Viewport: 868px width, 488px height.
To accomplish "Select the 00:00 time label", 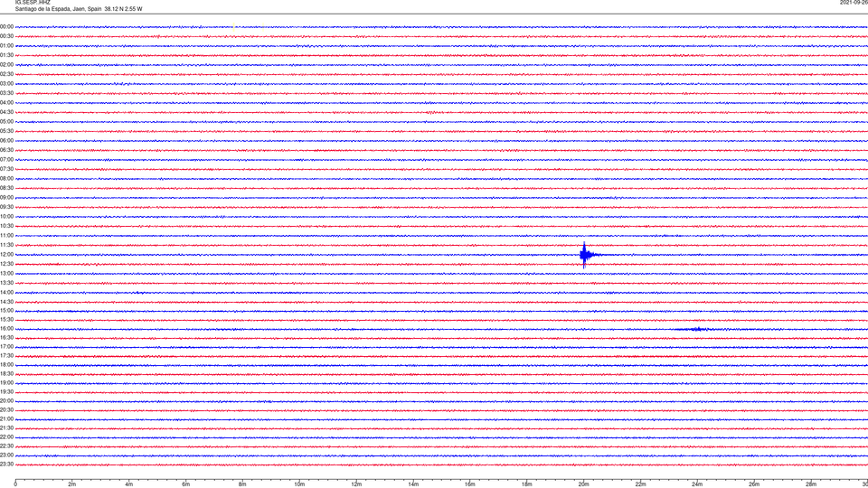I will (6, 26).
